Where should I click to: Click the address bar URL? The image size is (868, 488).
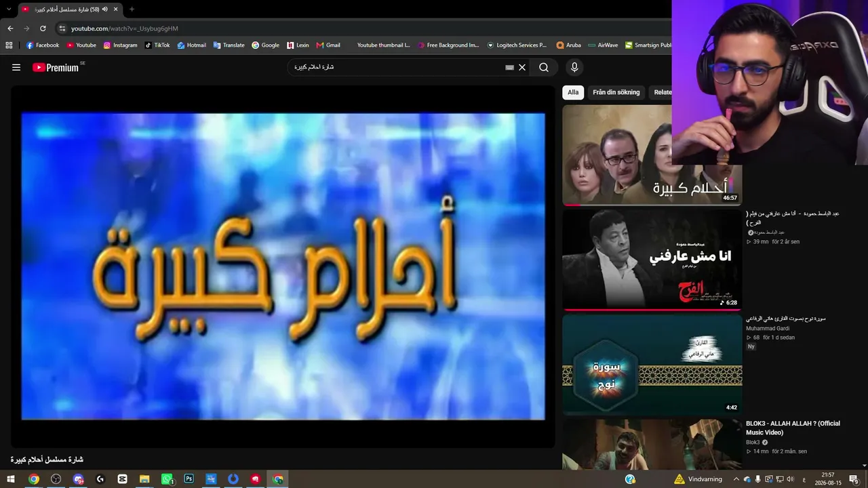(125, 28)
